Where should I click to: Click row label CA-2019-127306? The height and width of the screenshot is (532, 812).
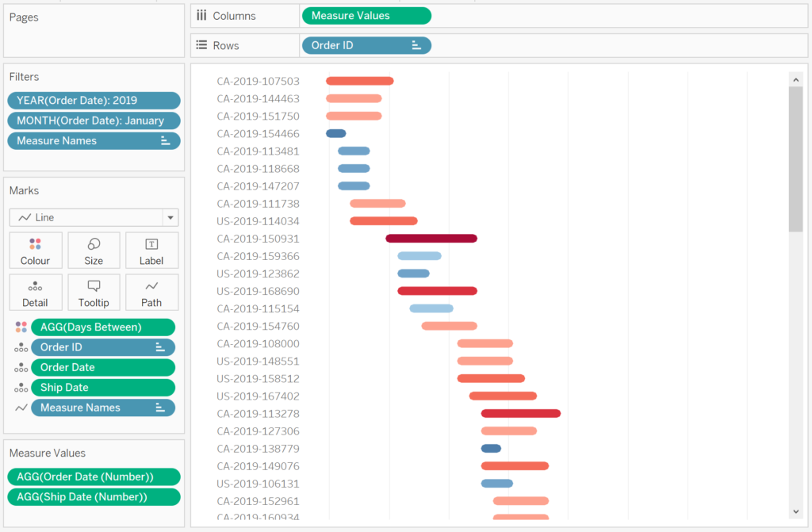pos(258,431)
